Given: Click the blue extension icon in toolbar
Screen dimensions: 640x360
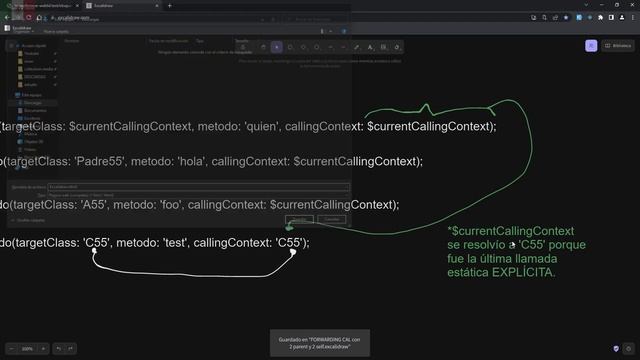Looking at the screenshot, I should pos(579,18).
